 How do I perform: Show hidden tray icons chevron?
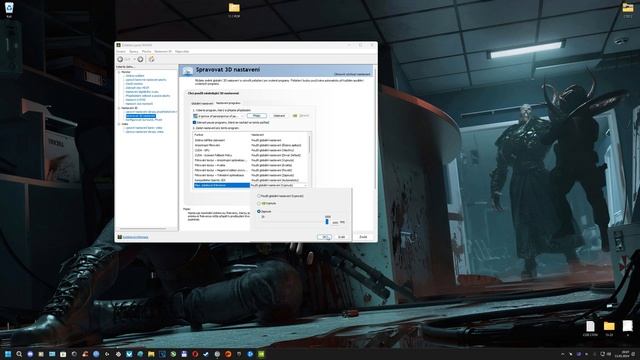tap(563, 354)
